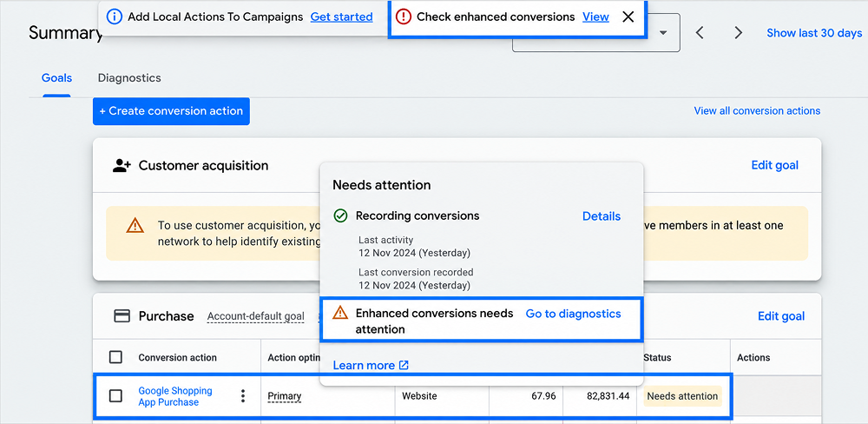Open the date range dropdown arrow
The height and width of the screenshot is (424, 868).
pyautogui.click(x=662, y=33)
